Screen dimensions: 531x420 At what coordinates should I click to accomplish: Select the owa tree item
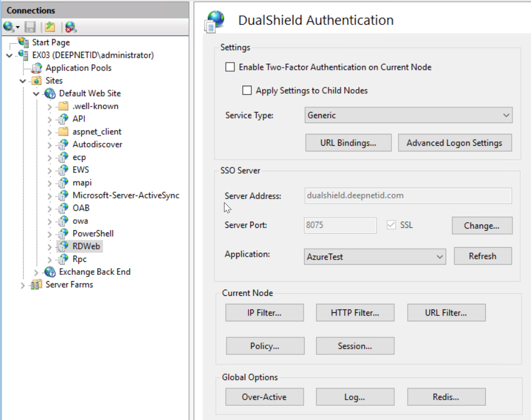point(80,221)
